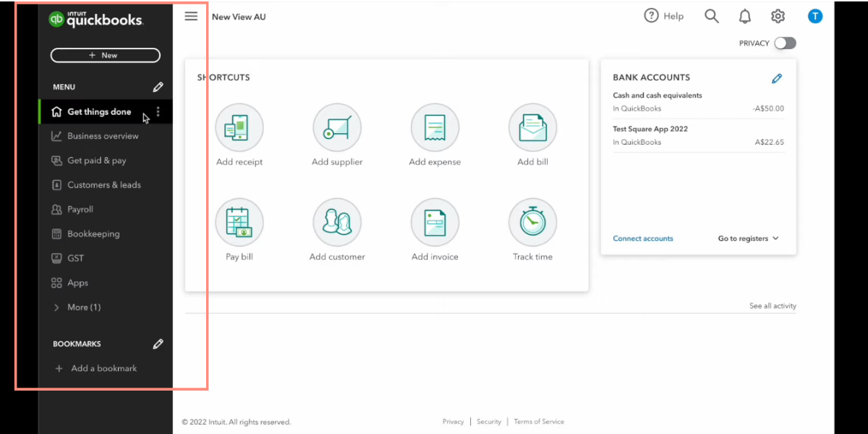Click the GST icon in sidebar
This screenshot has width=868, height=434.
56,258
